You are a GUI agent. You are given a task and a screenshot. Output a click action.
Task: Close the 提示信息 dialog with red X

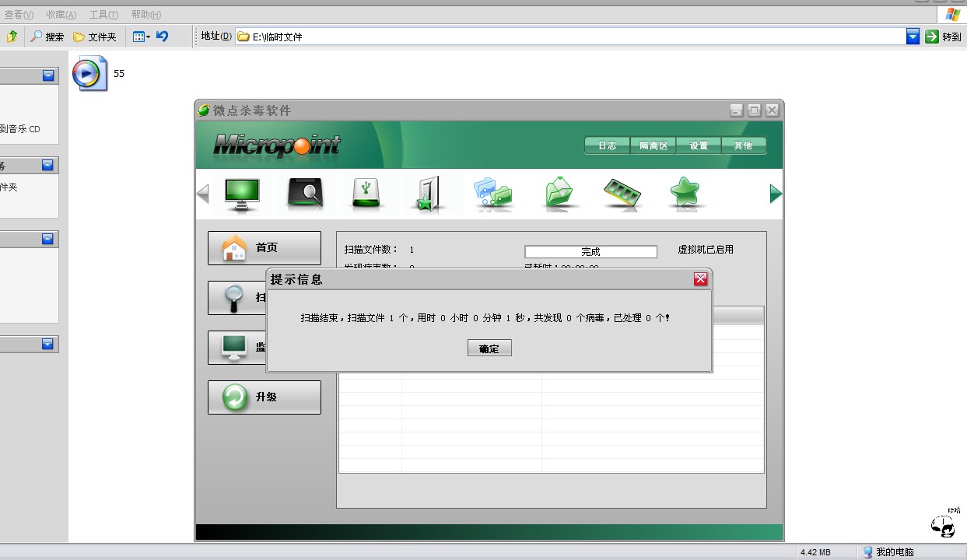click(x=701, y=278)
